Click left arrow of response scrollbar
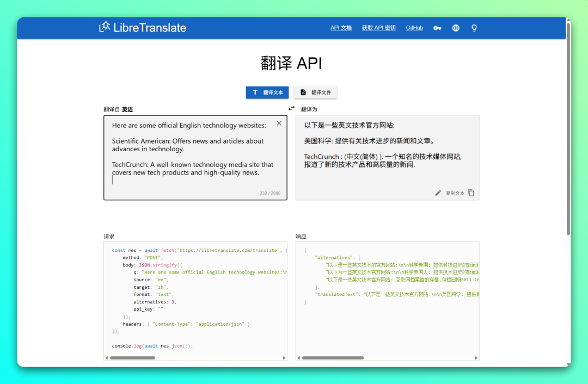Screen dimensions: 588x384 coord(298,358)
